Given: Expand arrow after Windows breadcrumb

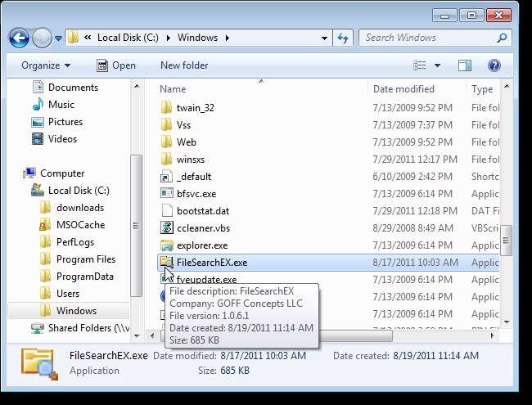Looking at the screenshot, I should (x=228, y=38).
